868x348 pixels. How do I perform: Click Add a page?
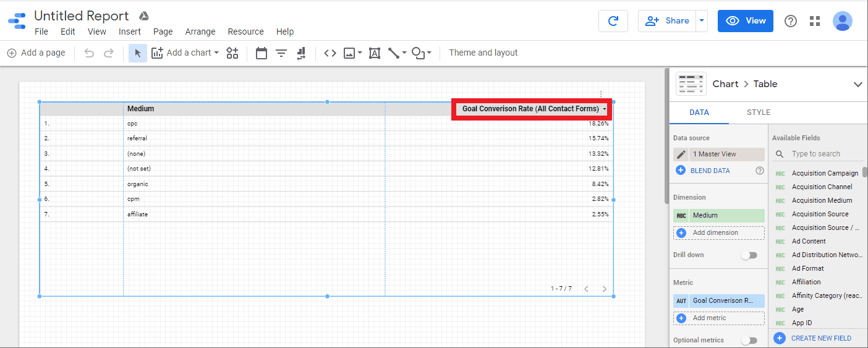pos(36,53)
